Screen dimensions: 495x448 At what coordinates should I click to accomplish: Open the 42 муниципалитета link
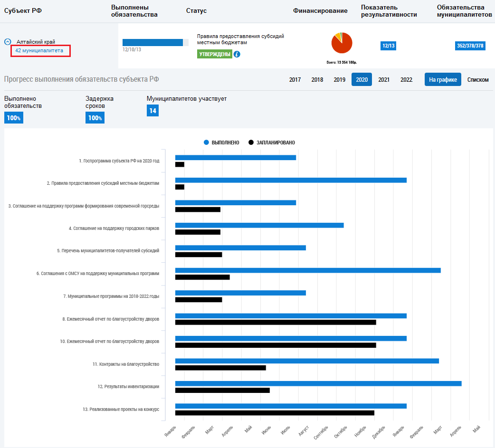click(x=39, y=50)
